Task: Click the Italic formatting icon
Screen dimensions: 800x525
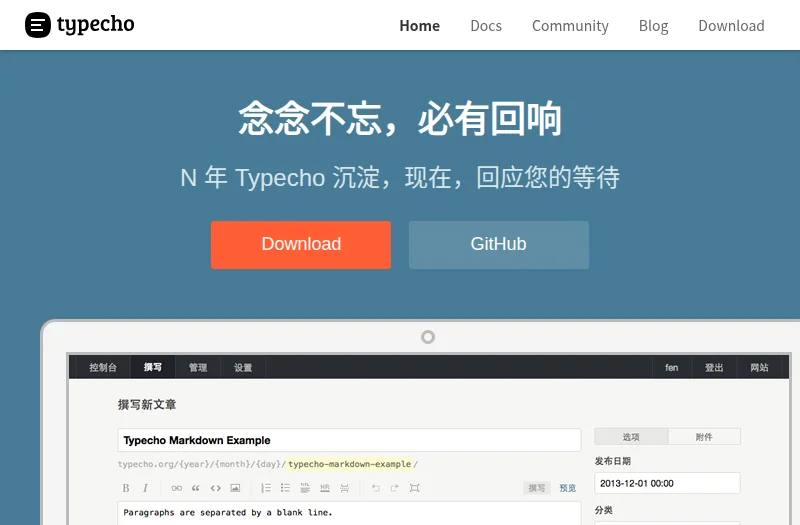Action: 145,488
